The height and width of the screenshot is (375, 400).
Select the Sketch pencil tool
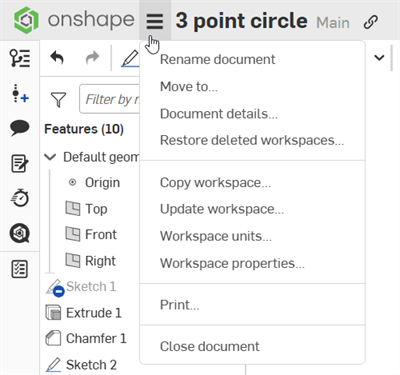tap(130, 58)
